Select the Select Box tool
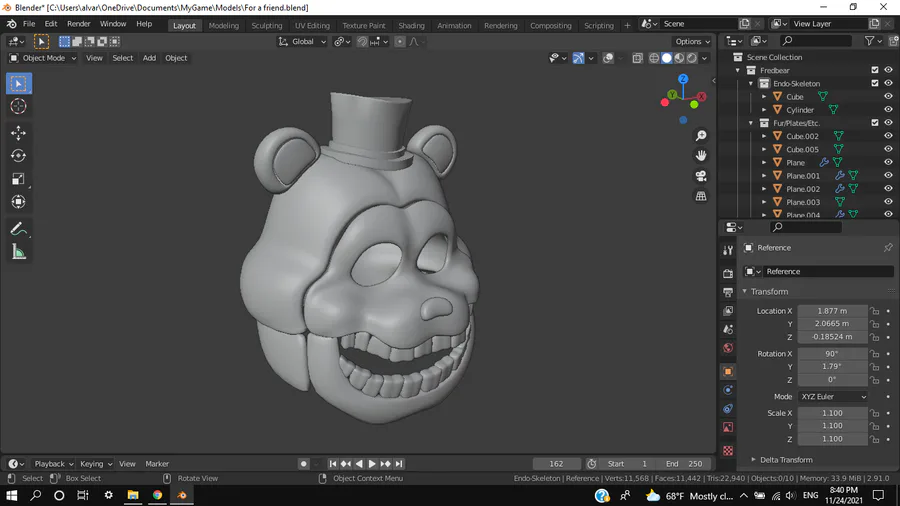Viewport: 900px width, 506px height. pos(18,84)
